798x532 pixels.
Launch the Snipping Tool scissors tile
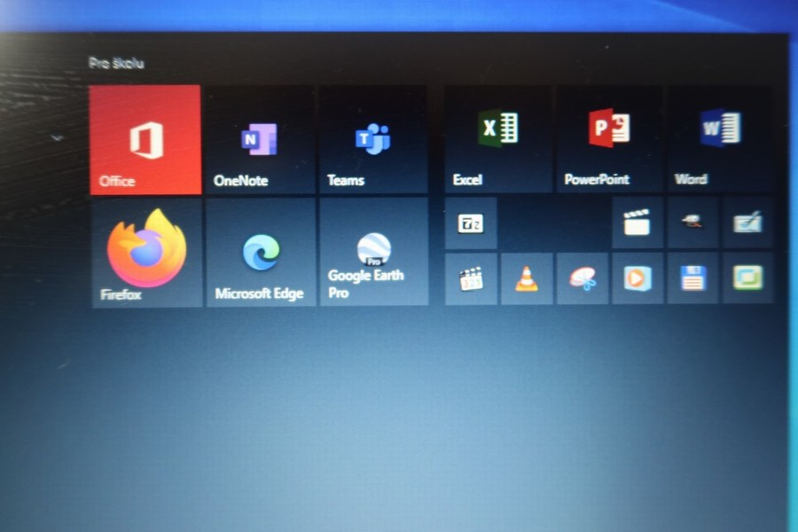[583, 279]
